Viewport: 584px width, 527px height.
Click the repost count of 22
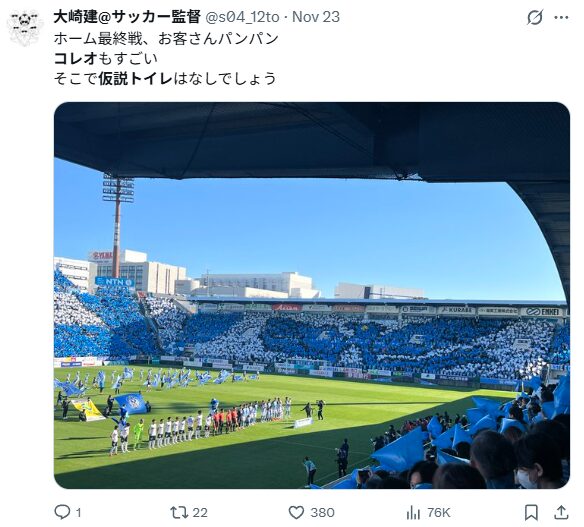tap(200, 513)
